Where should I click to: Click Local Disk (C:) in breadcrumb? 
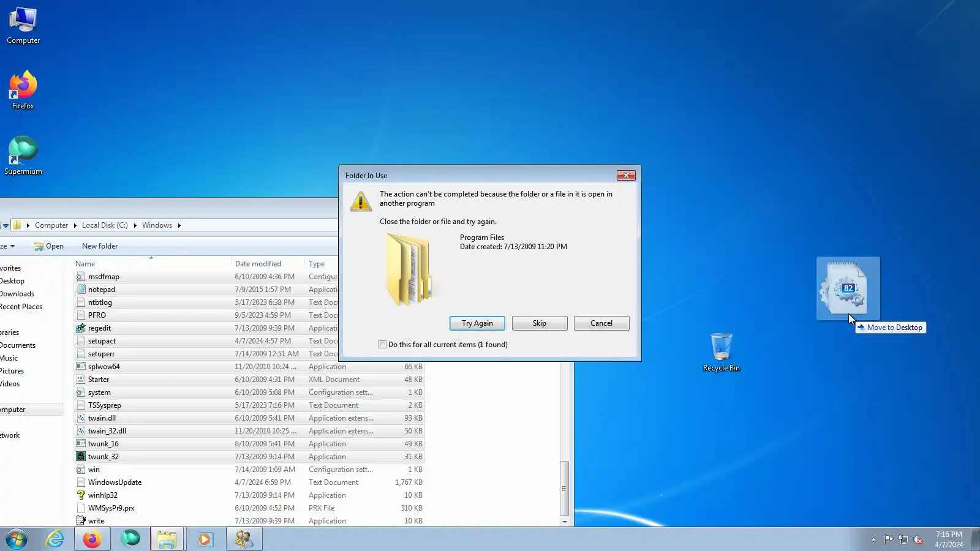pos(105,225)
